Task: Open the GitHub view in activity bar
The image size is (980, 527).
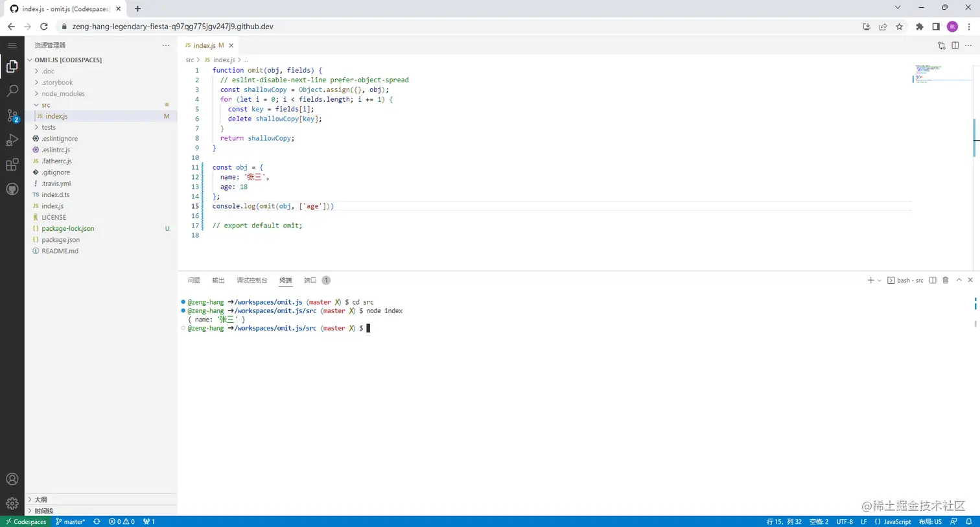Action: [x=12, y=189]
